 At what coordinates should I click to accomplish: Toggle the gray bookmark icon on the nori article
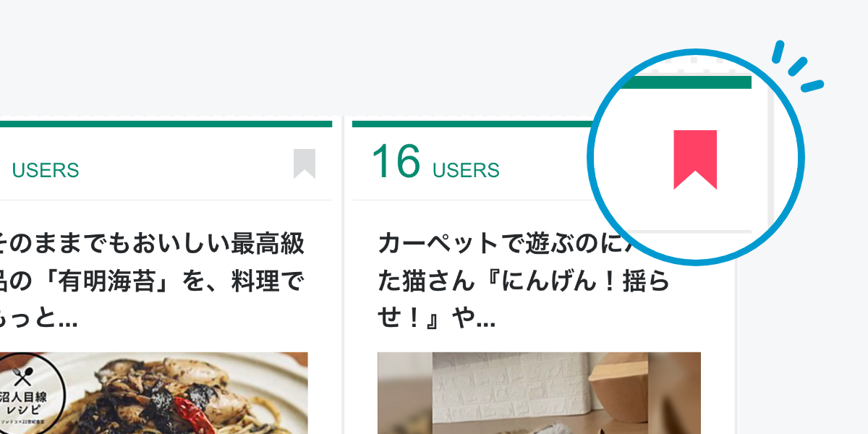tap(305, 163)
